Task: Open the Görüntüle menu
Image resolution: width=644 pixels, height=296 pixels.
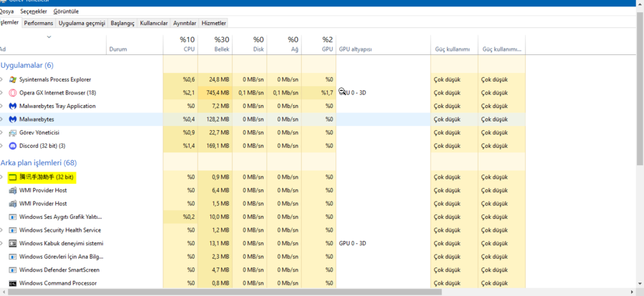Action: point(66,11)
